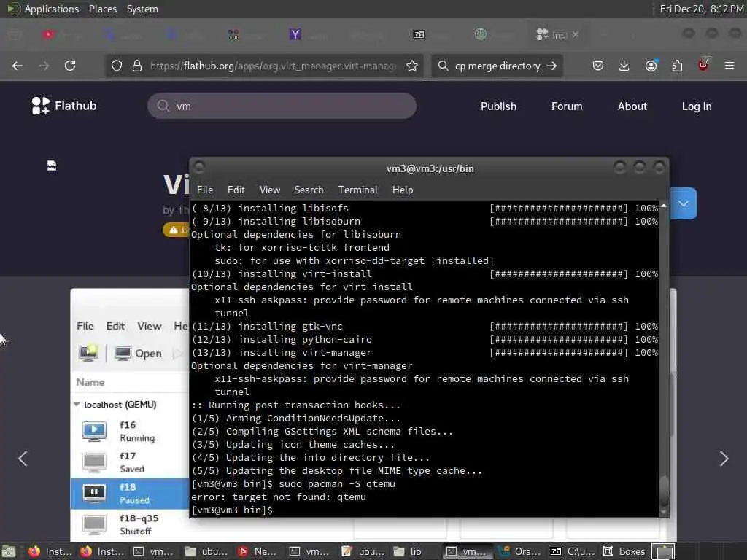Click the date and time clock in the top panel

(701, 9)
